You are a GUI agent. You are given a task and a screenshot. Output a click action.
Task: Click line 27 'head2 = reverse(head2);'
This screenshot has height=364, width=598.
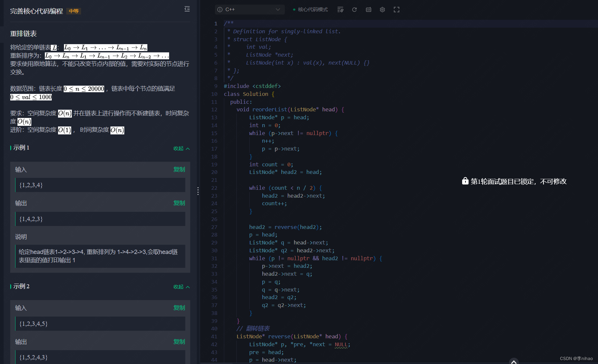click(x=285, y=227)
